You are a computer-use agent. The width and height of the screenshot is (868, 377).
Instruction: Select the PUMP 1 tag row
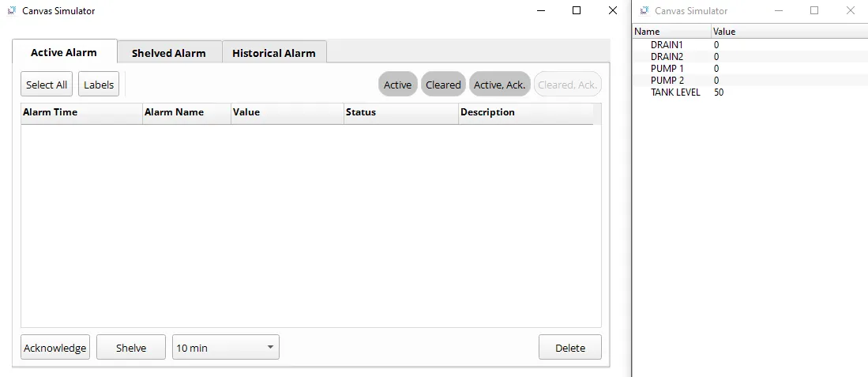click(667, 69)
